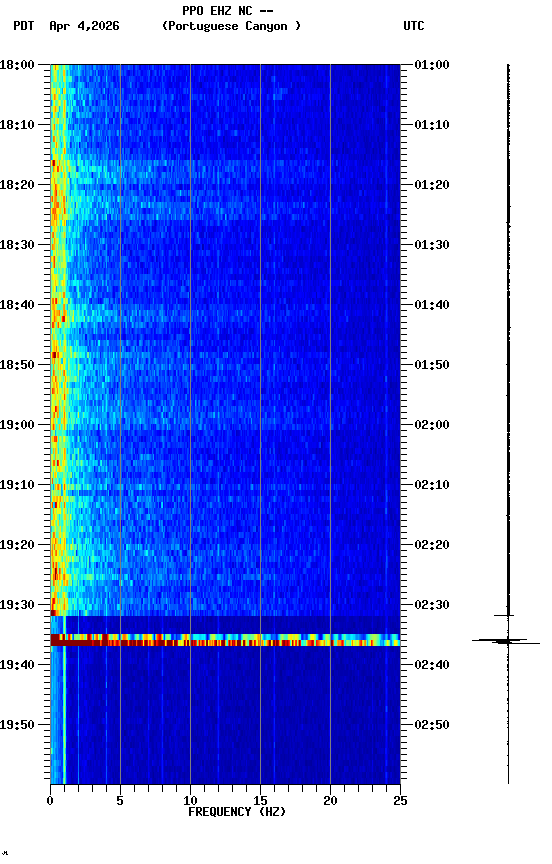
Task: Click the '18:00' PDT time label
Action: [17, 65]
